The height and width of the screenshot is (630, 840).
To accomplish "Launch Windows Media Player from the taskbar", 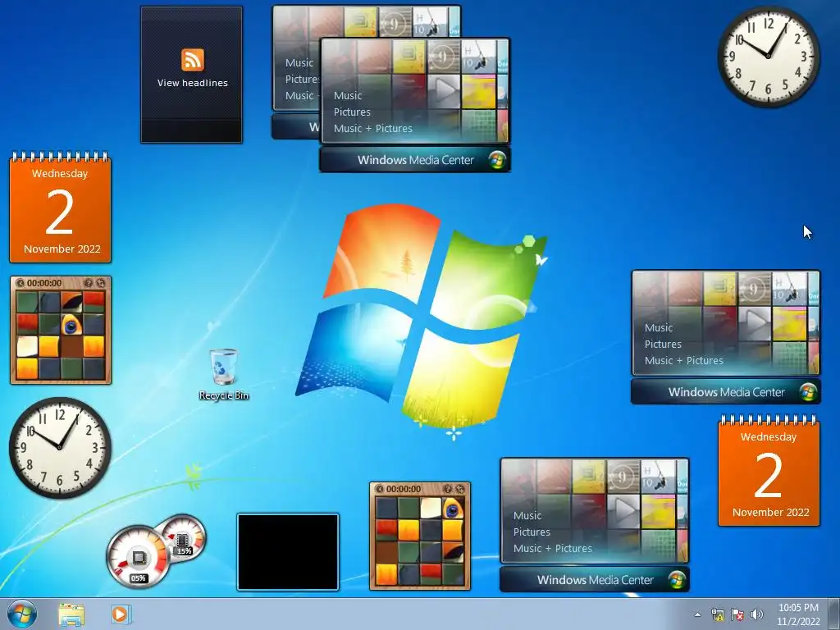I will tap(121, 614).
